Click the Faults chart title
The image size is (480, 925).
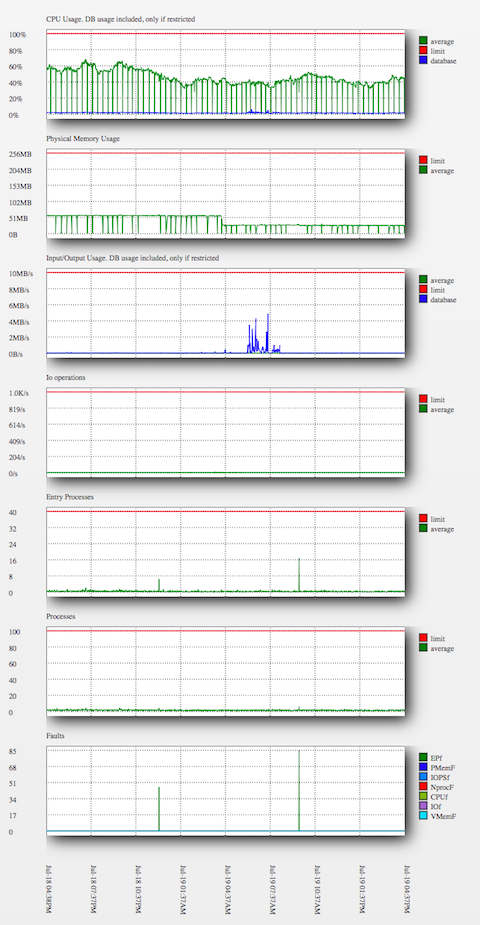55,736
